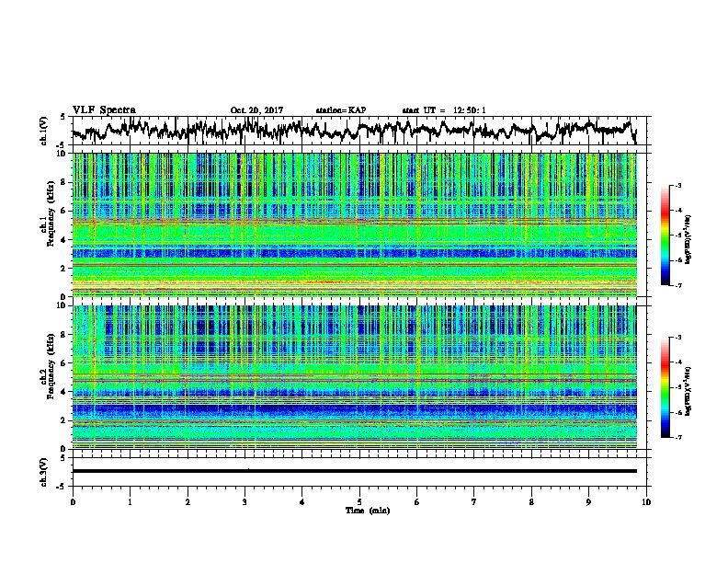Click time axis tick label "1"
Viewport: 728px width, 563px height.
tap(131, 502)
